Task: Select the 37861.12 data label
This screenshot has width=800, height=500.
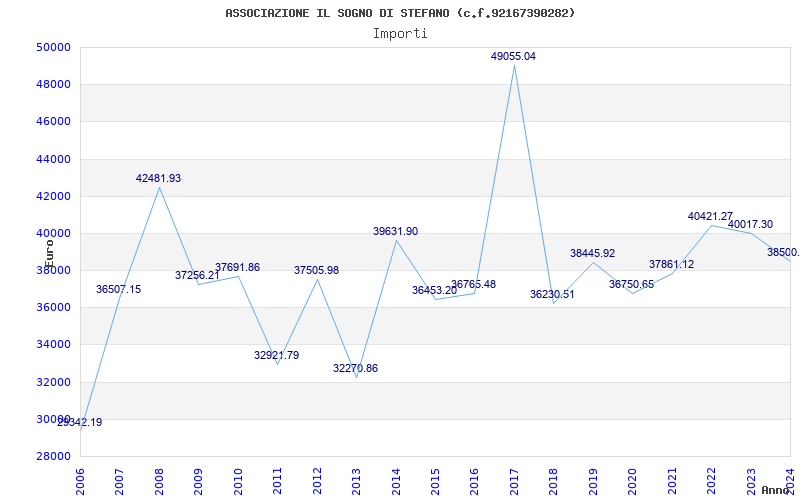Action: coord(671,264)
